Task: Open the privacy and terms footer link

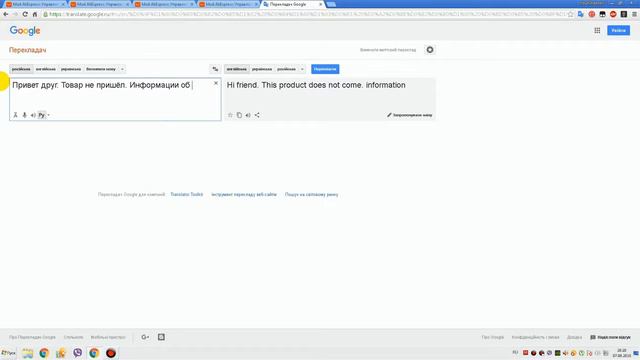Action: [x=536, y=337]
